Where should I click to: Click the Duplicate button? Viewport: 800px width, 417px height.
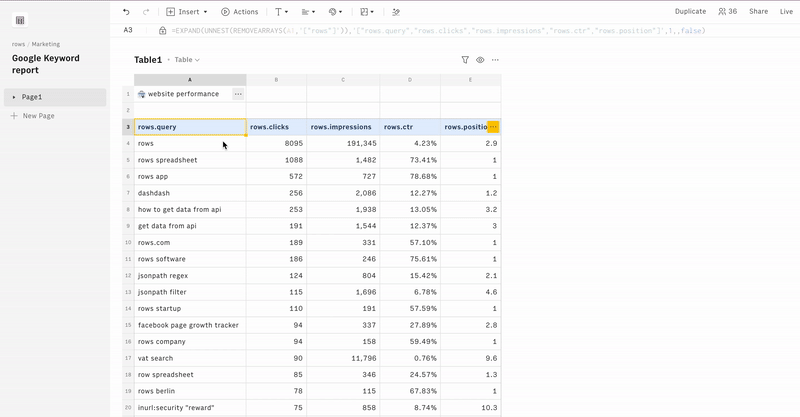pos(690,12)
